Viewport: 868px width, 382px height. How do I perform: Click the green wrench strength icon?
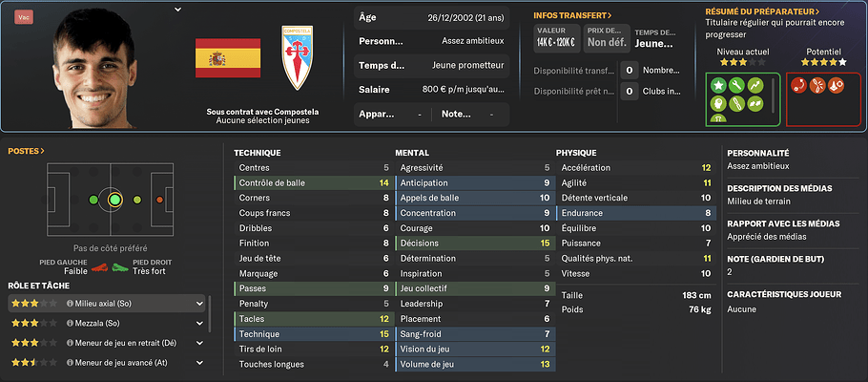point(736,85)
